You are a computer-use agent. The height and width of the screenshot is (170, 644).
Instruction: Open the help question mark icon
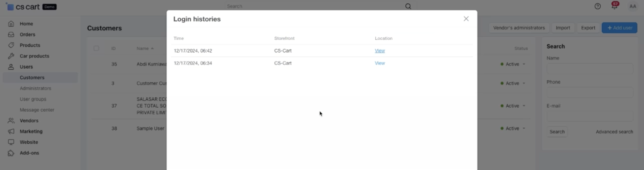click(597, 6)
